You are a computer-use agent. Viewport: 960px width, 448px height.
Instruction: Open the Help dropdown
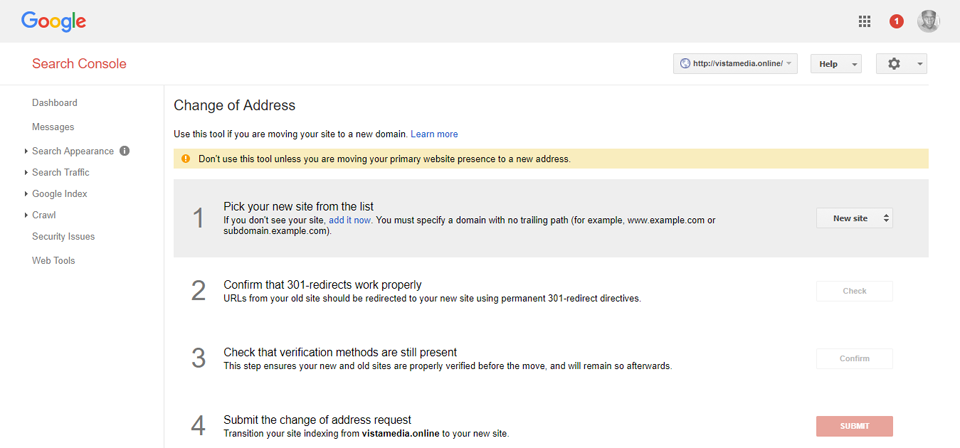click(835, 64)
